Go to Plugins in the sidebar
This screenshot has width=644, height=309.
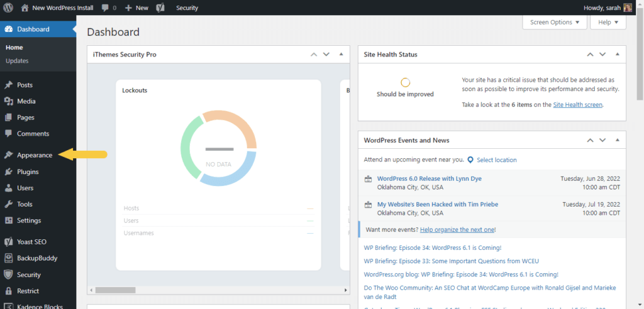[x=28, y=171]
